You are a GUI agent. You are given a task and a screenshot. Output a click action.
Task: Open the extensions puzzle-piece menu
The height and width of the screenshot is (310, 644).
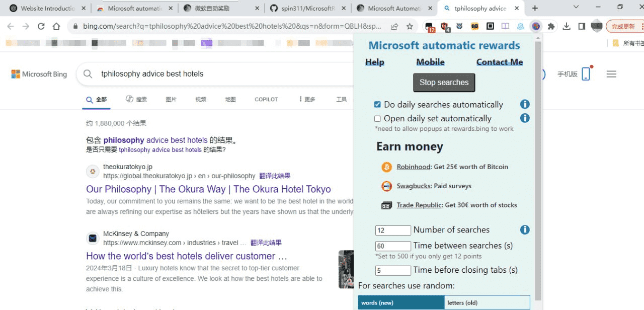pos(551,26)
